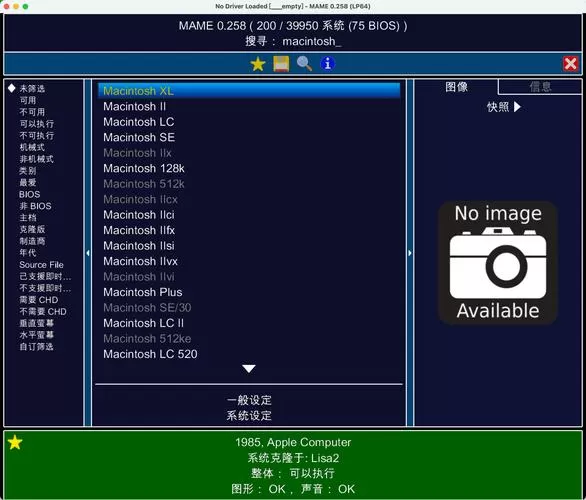Click the floppy disk export icon
Image resolution: width=586 pixels, height=500 pixels.
[281, 64]
